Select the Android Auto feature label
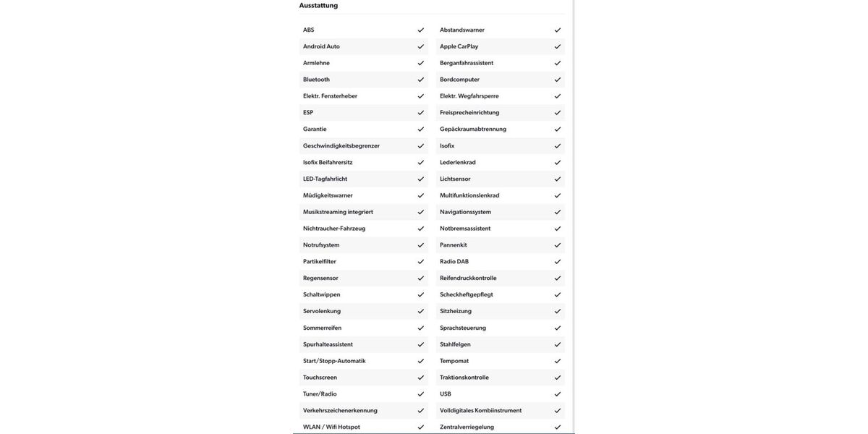 pos(321,46)
